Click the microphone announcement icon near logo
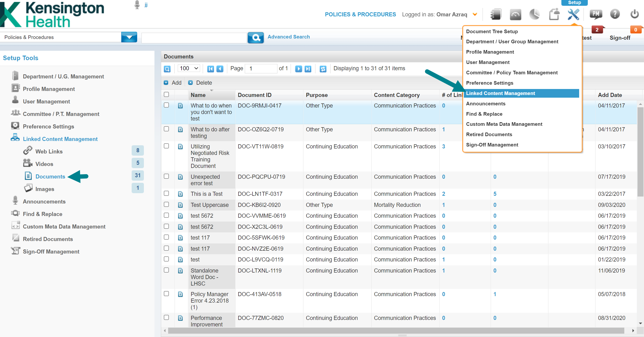This screenshot has width=644, height=337. tap(137, 5)
